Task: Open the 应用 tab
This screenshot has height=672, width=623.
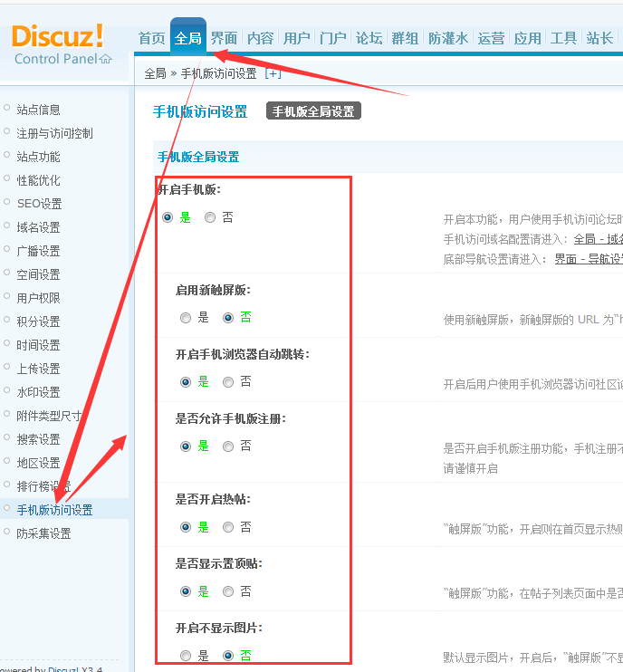Action: click(x=527, y=39)
